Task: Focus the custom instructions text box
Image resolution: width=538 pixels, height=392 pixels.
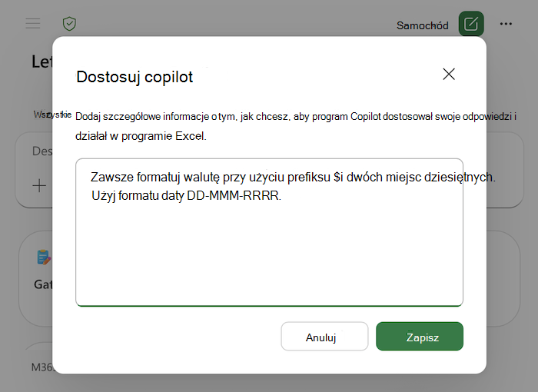Action: click(x=269, y=232)
